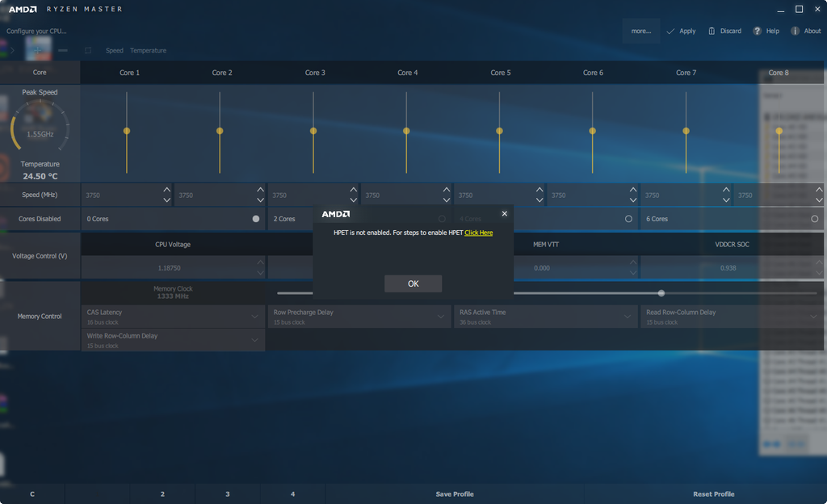Apply the current CPU settings
The image size is (827, 504).
click(x=681, y=31)
